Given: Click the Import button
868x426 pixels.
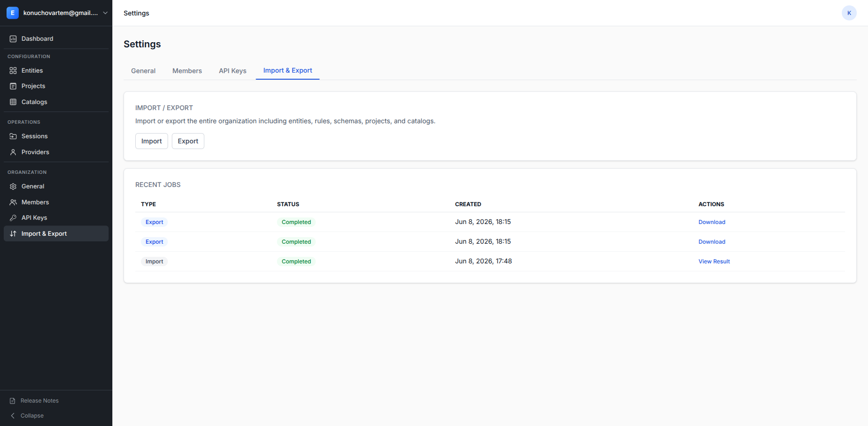Looking at the screenshot, I should pos(152,141).
